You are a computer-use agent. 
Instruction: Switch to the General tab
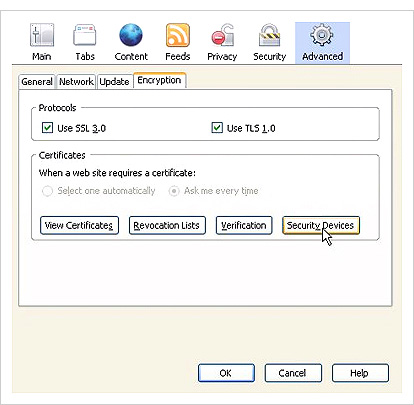(37, 82)
